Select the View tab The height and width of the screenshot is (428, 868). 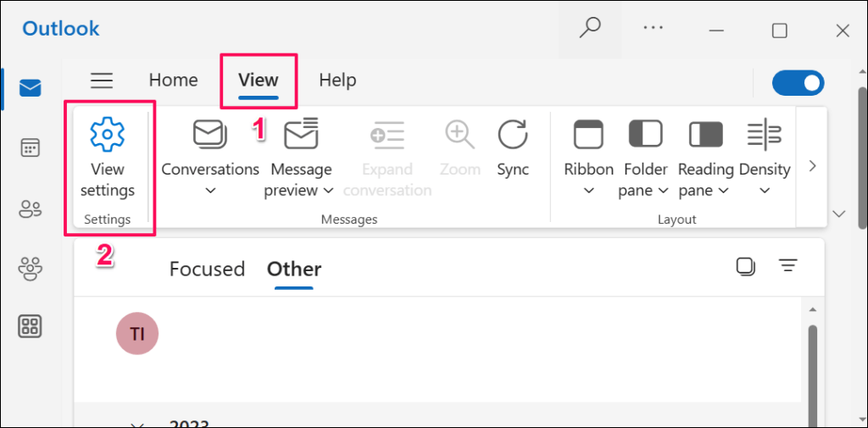point(259,81)
